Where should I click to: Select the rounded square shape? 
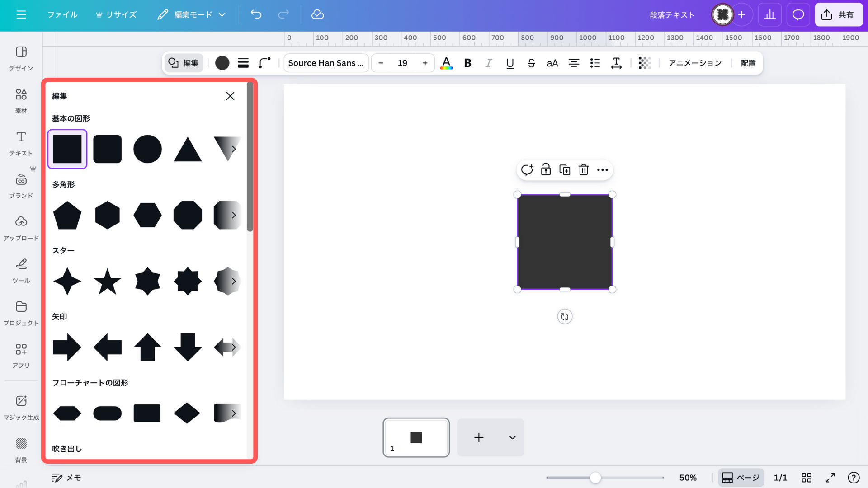[108, 149]
